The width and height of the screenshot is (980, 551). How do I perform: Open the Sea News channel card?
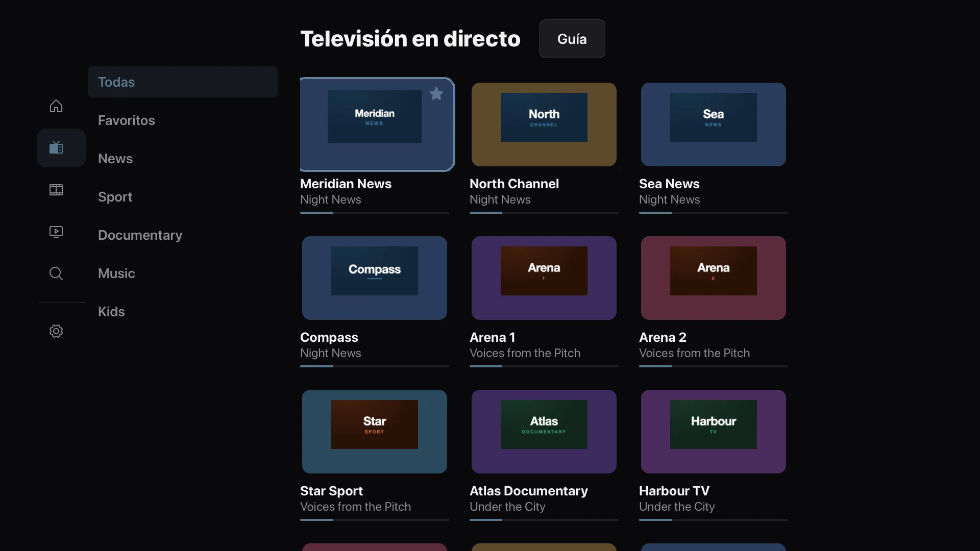714,124
